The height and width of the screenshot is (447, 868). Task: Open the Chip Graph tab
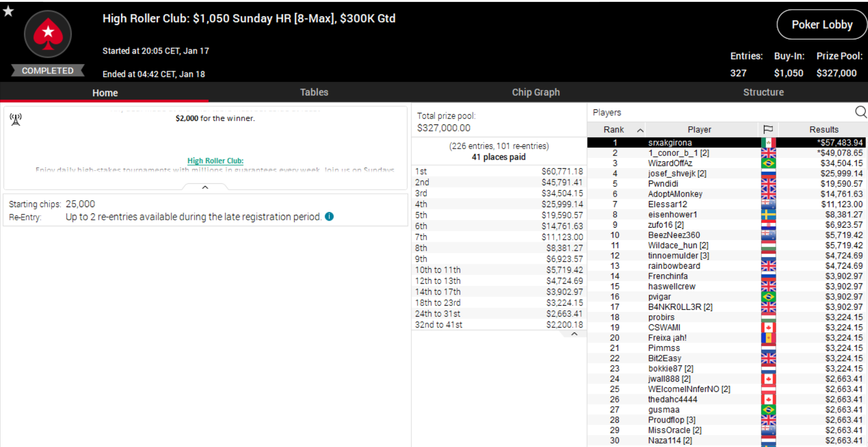click(536, 92)
